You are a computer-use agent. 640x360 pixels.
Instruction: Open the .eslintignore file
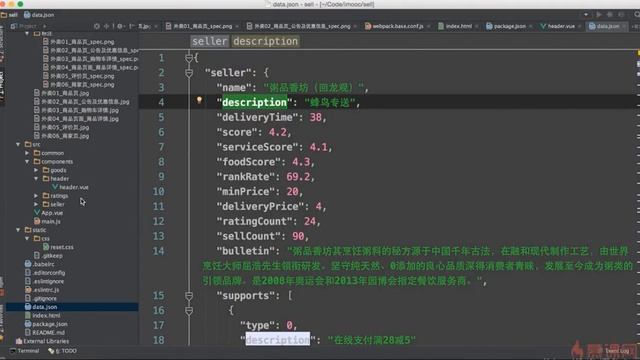(x=44, y=281)
